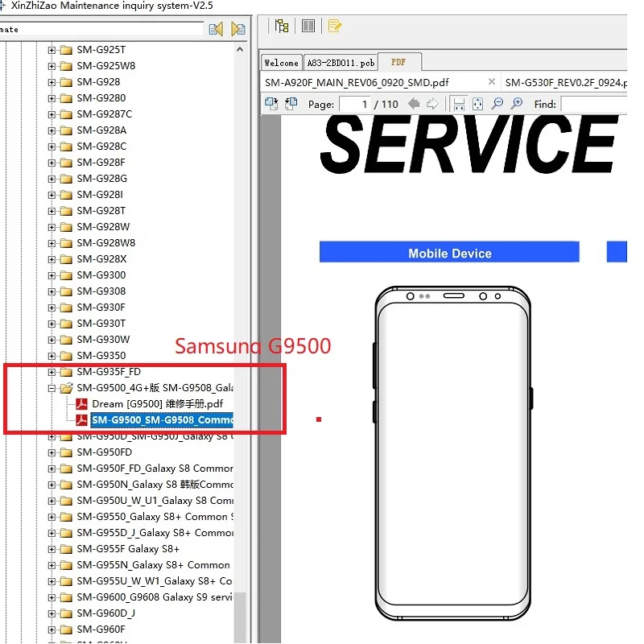Select the SM-G9350 folder
This screenshot has width=644, height=644.
[x=101, y=356]
